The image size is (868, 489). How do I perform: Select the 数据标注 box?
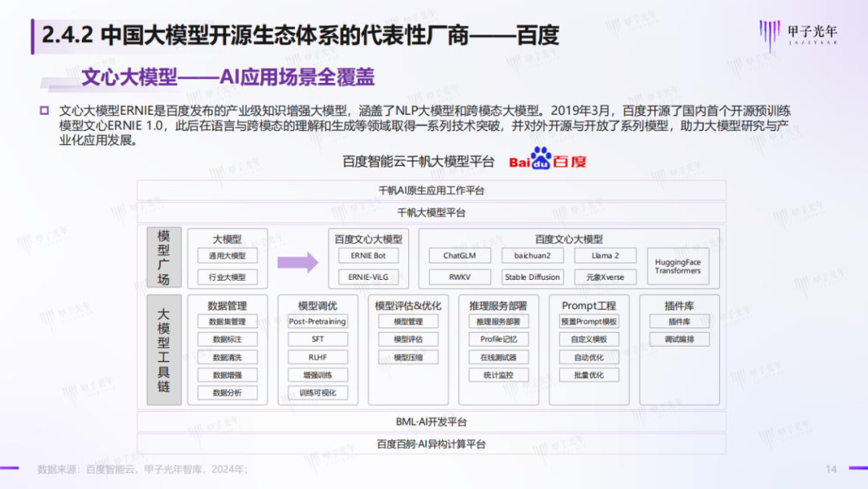coord(227,339)
